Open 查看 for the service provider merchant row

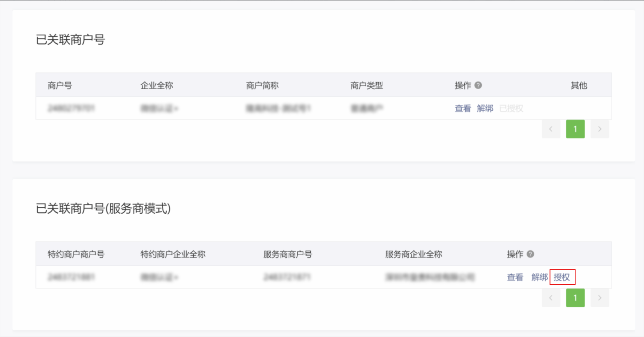tap(515, 277)
